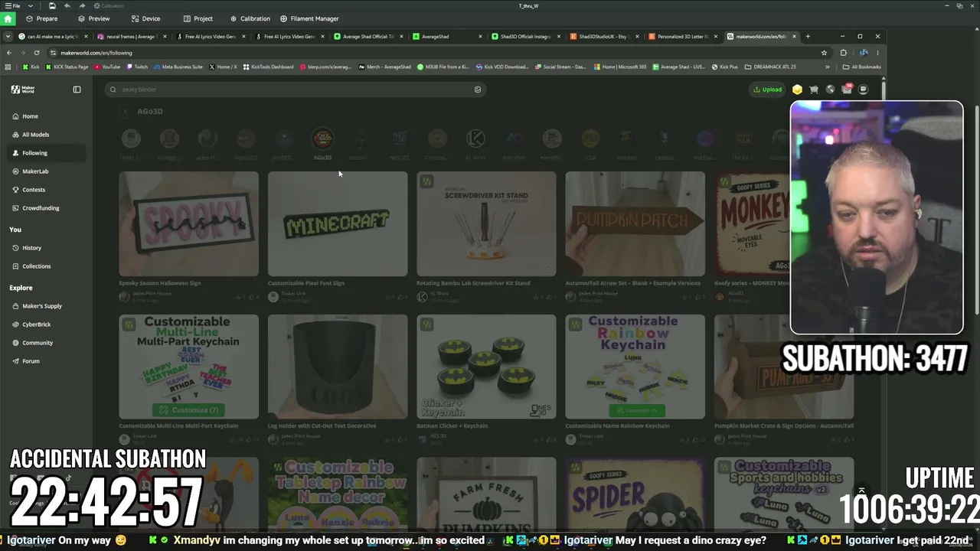
Task: Open the All Bookmarks folder
Action: click(861, 67)
